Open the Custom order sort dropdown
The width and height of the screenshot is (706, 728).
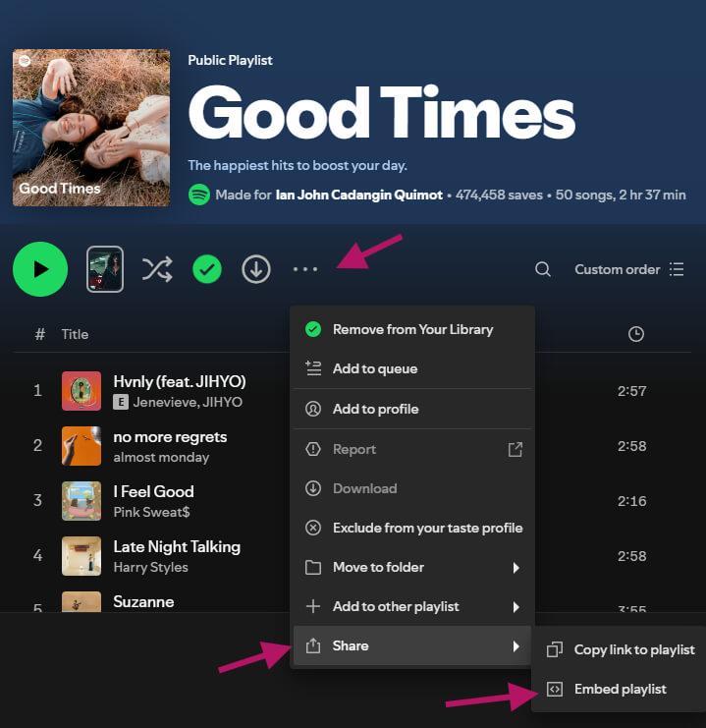pyautogui.click(x=629, y=269)
